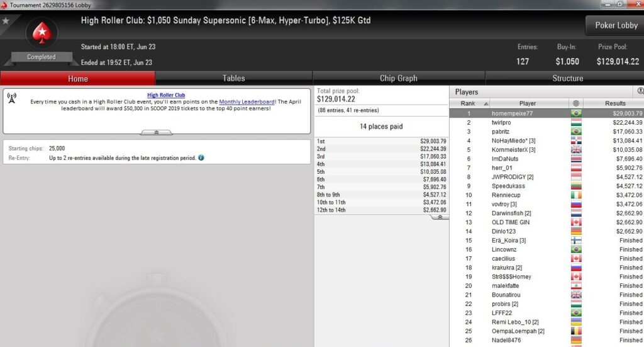This screenshot has width=644, height=347.
Task: Collapse the prize payouts list
Action: pyautogui.click(x=440, y=217)
